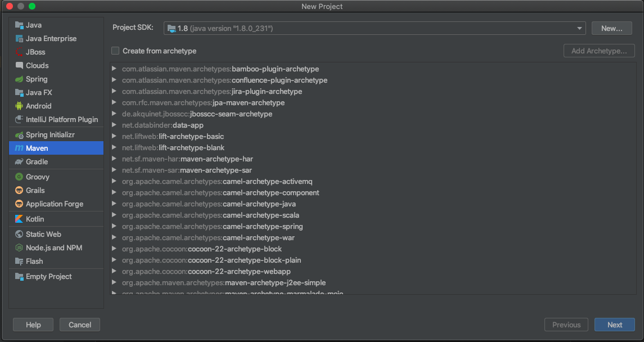This screenshot has height=342, width=644.
Task: Select Spring project type
Action: pos(56,79)
